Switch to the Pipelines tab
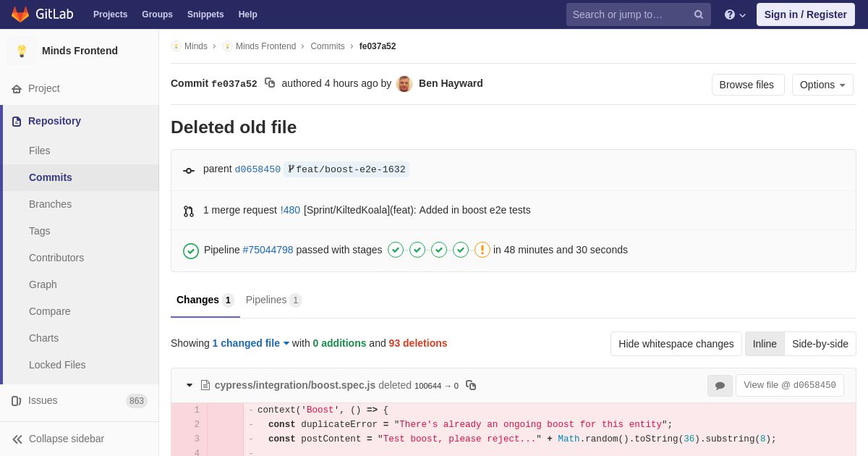Image resolution: width=868 pixels, height=456 pixels. point(273,300)
